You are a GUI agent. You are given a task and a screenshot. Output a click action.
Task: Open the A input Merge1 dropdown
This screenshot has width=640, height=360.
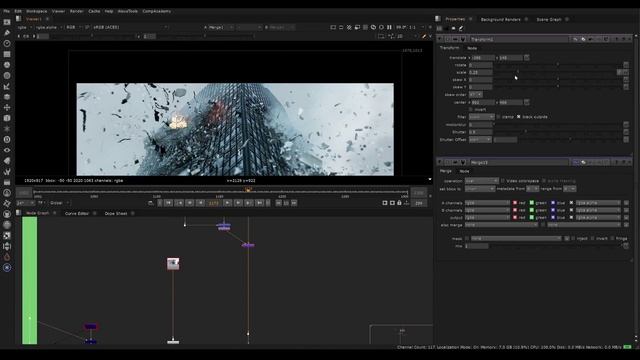coord(221,27)
